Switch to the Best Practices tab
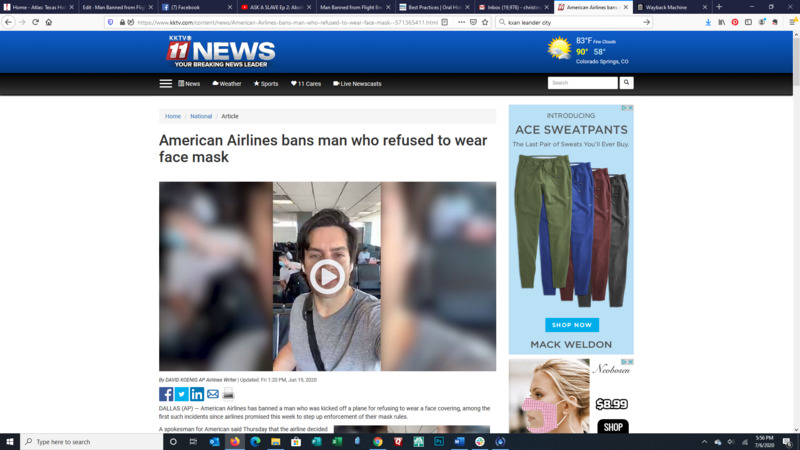This screenshot has width=800, height=450. 433,7
